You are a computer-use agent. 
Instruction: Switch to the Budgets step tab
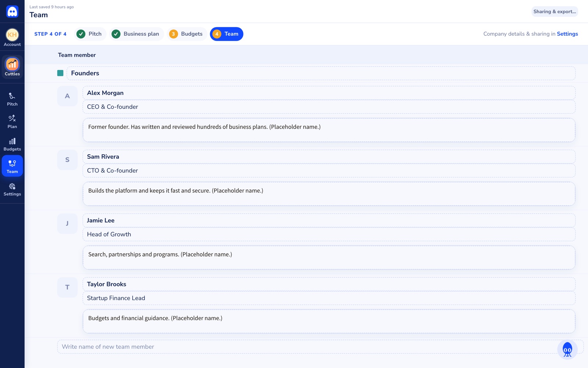(187, 34)
